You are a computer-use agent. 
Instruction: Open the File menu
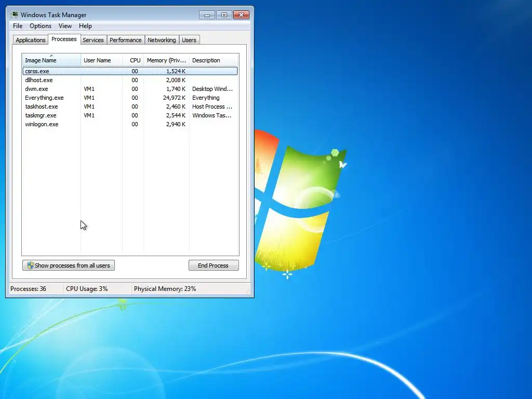(x=18, y=26)
